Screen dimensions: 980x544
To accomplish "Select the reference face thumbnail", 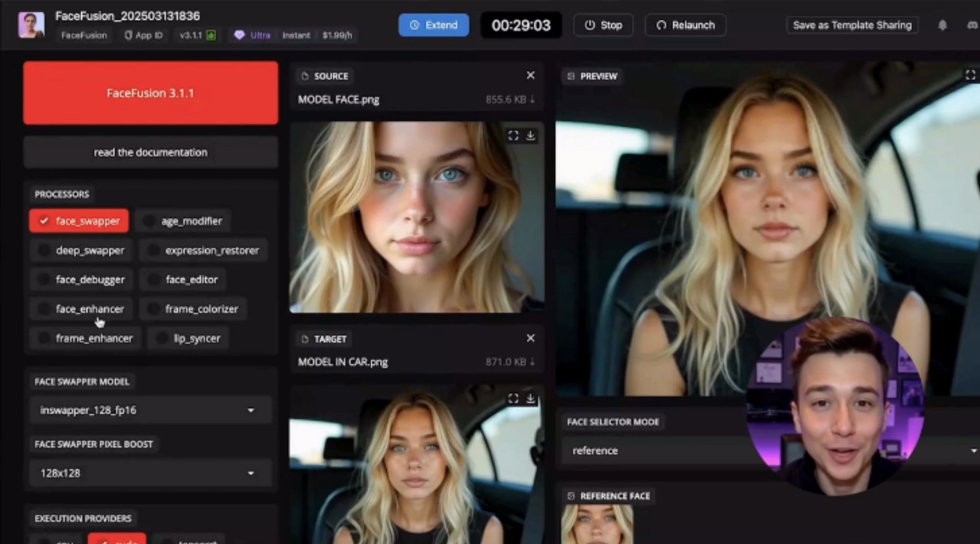I will 597,525.
